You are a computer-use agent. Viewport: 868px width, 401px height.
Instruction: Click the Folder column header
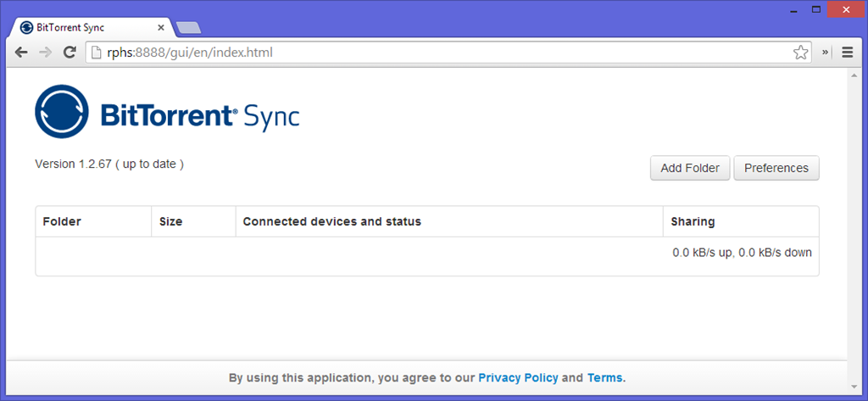62,222
